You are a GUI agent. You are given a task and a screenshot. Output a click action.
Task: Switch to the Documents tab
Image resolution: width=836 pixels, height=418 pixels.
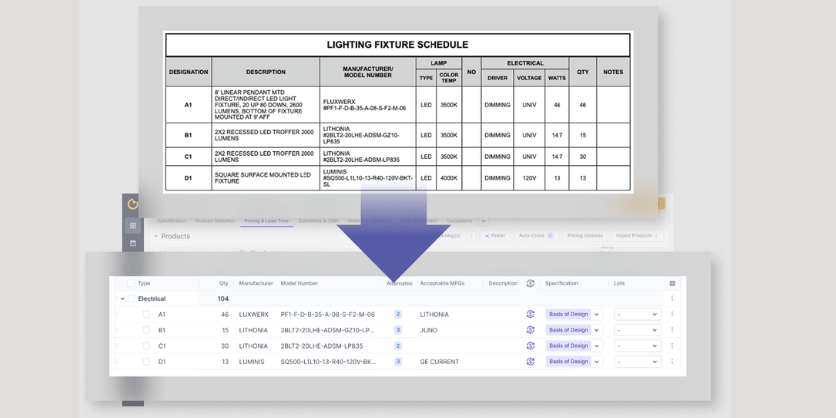tap(460, 221)
